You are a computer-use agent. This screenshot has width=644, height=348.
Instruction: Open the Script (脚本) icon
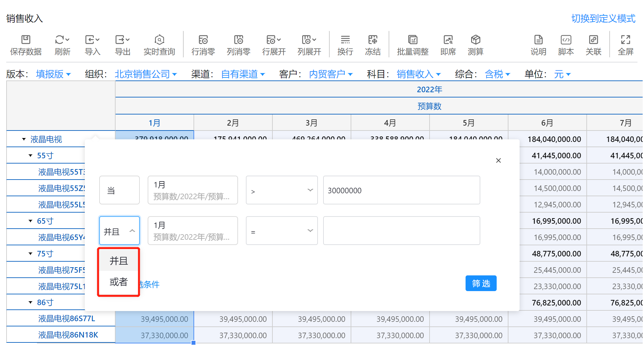point(566,40)
